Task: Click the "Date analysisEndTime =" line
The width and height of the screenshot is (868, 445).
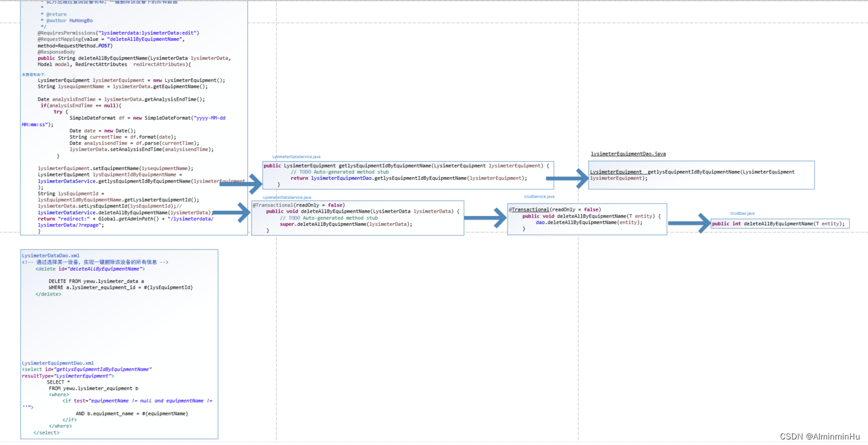Action: click(x=121, y=100)
